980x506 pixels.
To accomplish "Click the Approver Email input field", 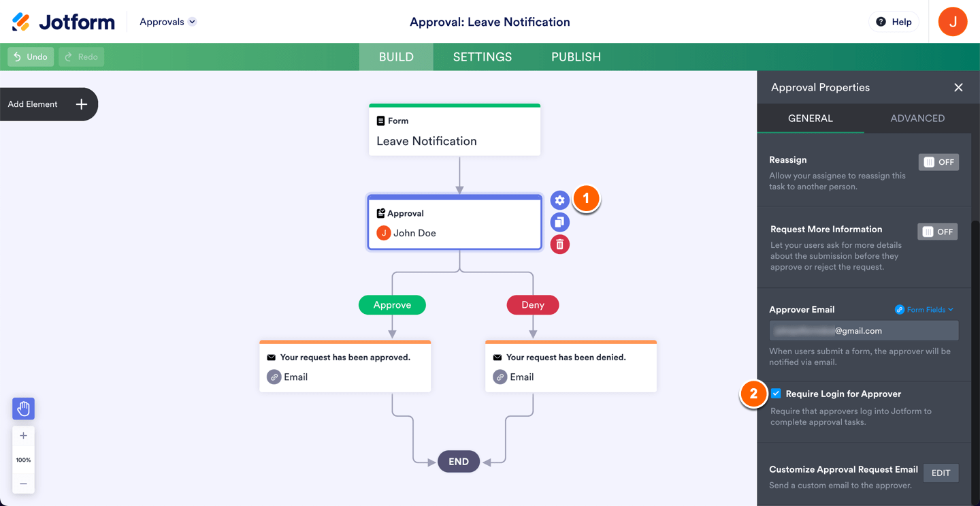I will [x=864, y=331].
